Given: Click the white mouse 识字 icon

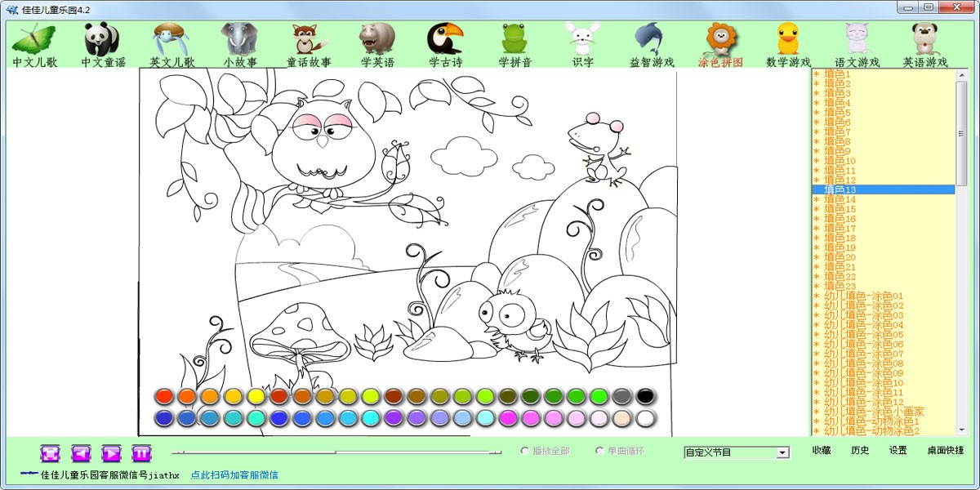Looking at the screenshot, I should point(583,46).
